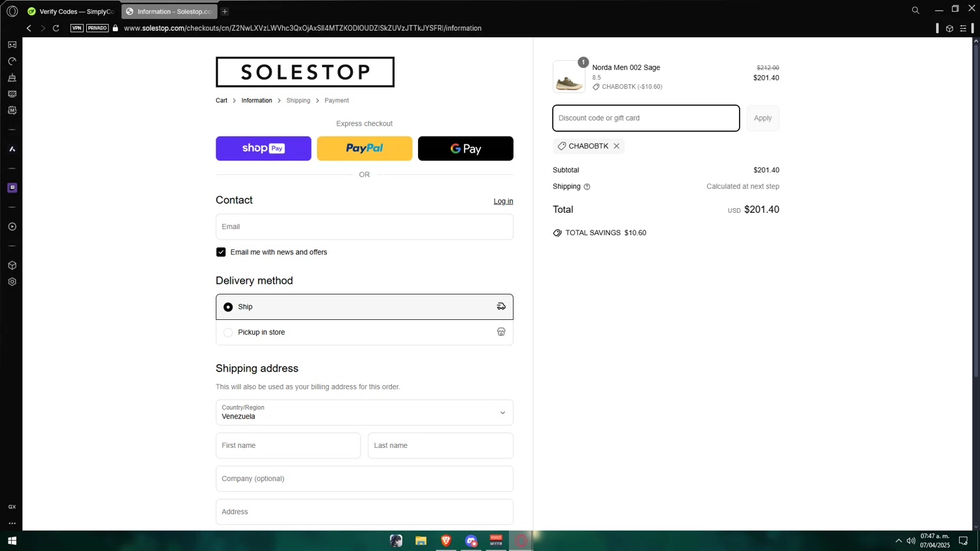Focus the Email input field

[365, 227]
